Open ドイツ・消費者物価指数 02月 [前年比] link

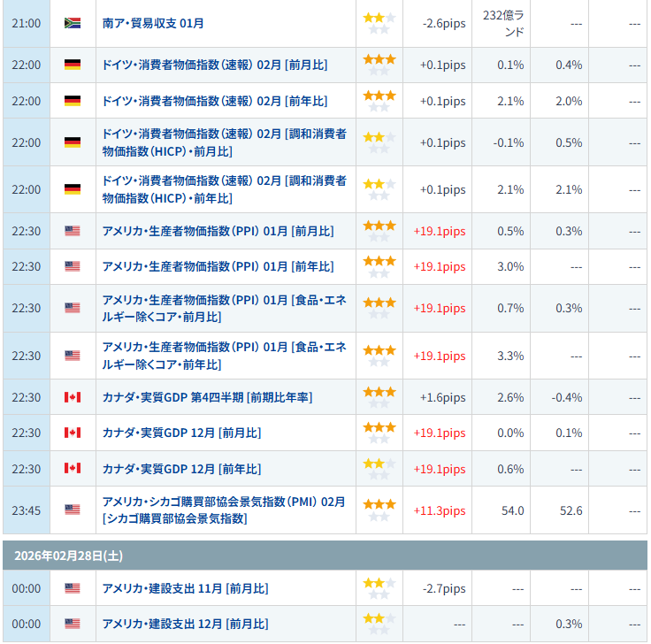pos(214,101)
